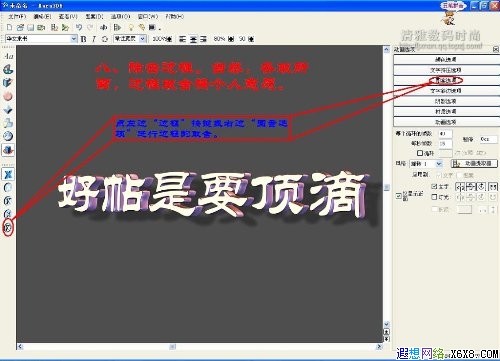Click the circled animation icon in left toolbar
This screenshot has width=500, height=361.
[x=8, y=228]
